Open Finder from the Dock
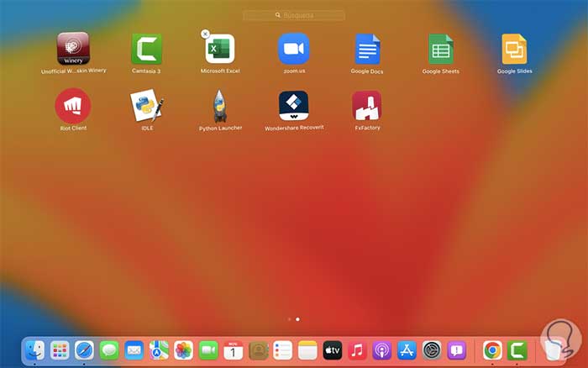Viewport: 588px width, 368px height. (35, 350)
